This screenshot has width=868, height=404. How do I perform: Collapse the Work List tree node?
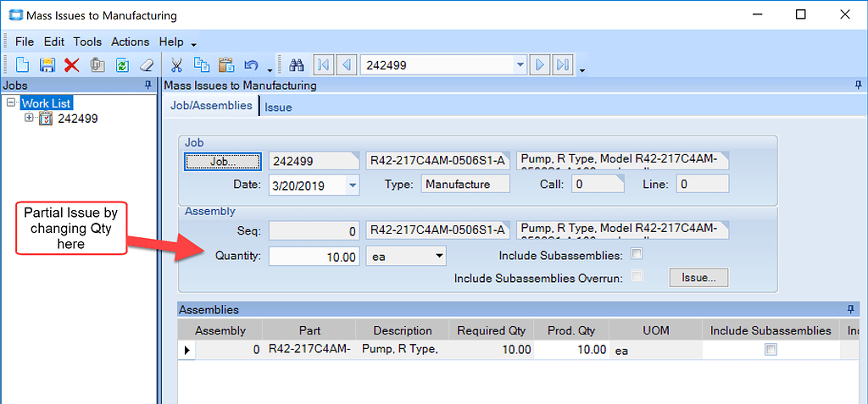pyautogui.click(x=11, y=102)
